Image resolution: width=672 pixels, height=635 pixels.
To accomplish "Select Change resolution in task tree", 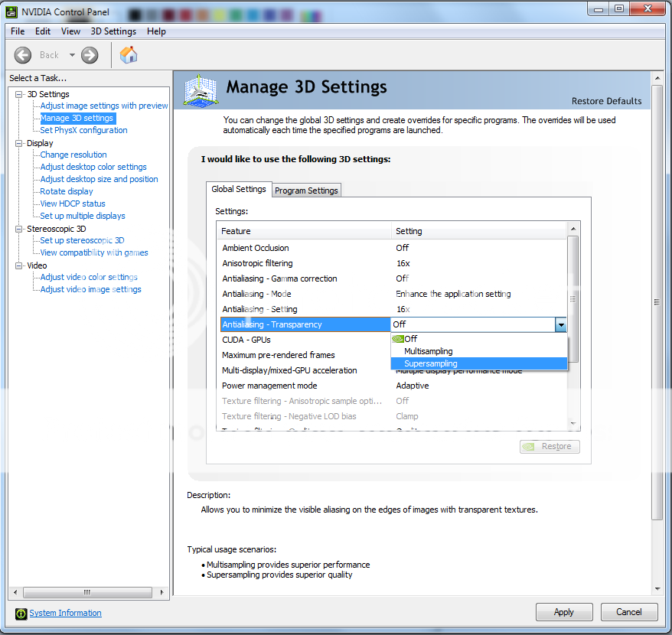I will (73, 155).
